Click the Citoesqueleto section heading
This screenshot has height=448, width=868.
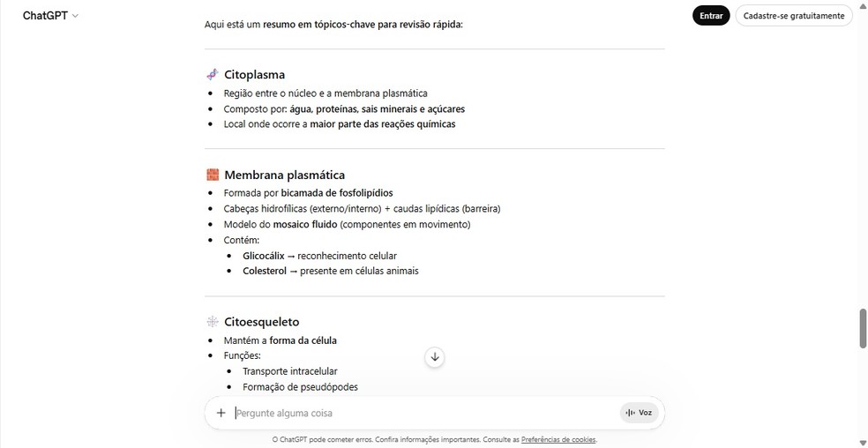pos(261,322)
